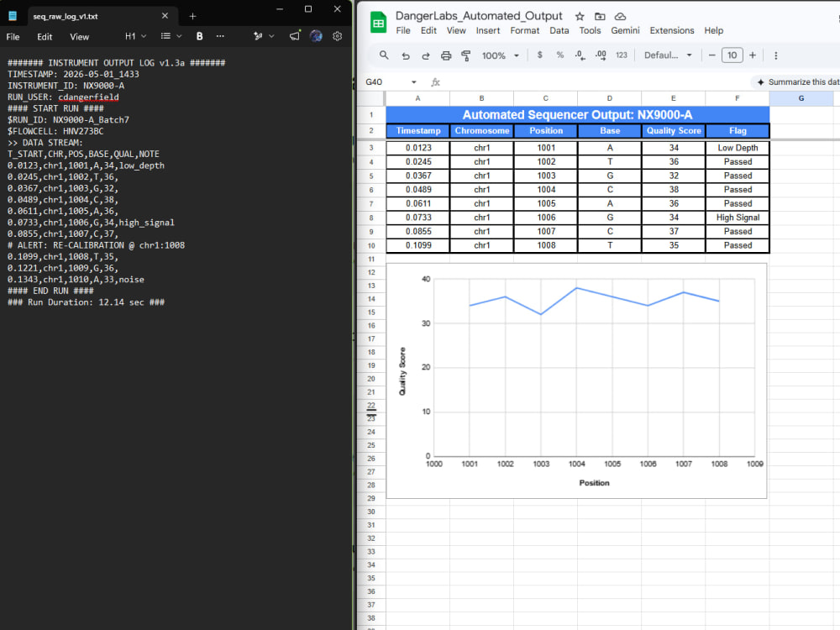Open Notepad list formatting bullet icon
Viewport: 840px width, 630px height.
(x=165, y=36)
